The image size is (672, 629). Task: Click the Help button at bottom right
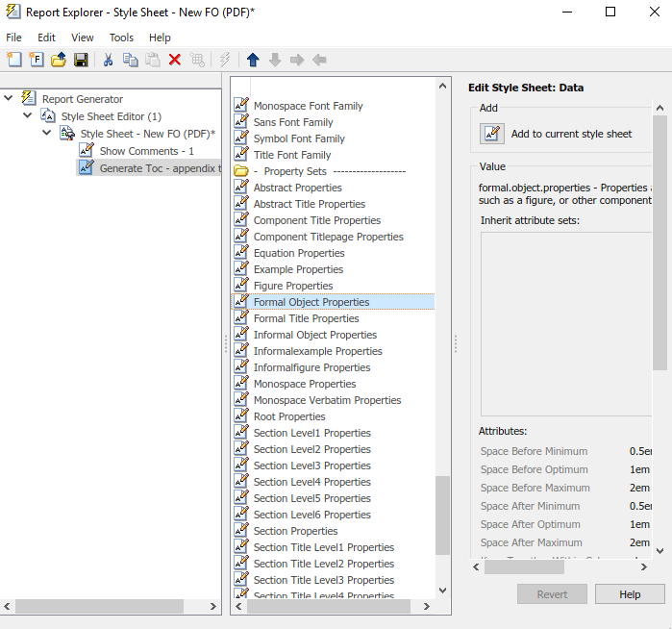pyautogui.click(x=630, y=594)
